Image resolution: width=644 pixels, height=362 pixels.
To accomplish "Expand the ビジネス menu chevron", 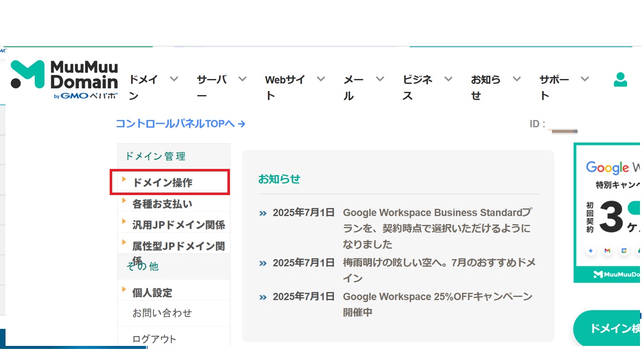I will pos(448,79).
